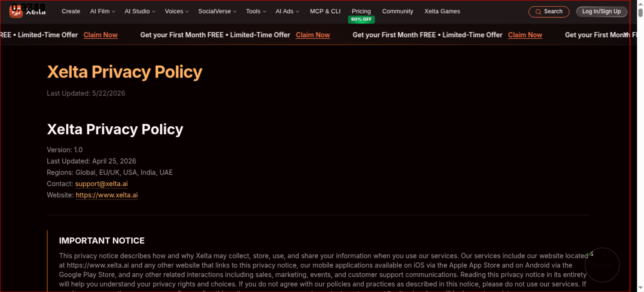
Task: Open Xelta Games
Action: pos(442,11)
